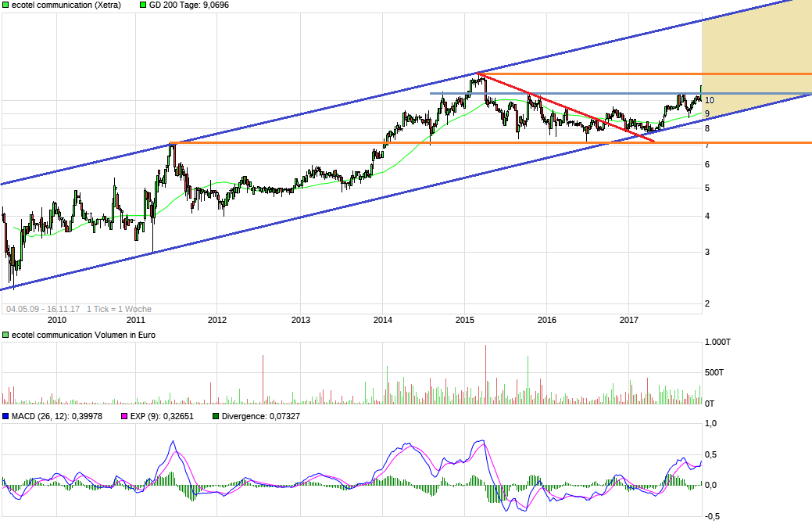This screenshot has width=812, height=524.
Task: Click the date range '04.05.09 - 16.11.17' text
Action: [x=43, y=309]
